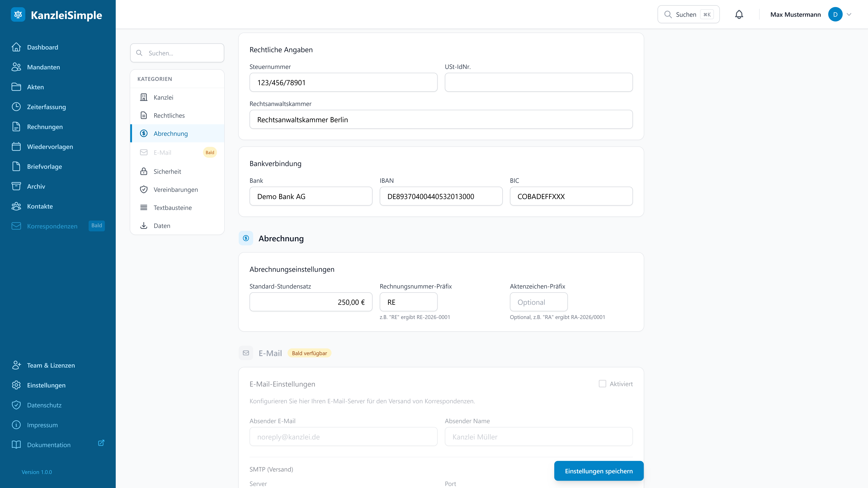Focus the Aktenzeichen-Präfix input field

pyautogui.click(x=538, y=302)
